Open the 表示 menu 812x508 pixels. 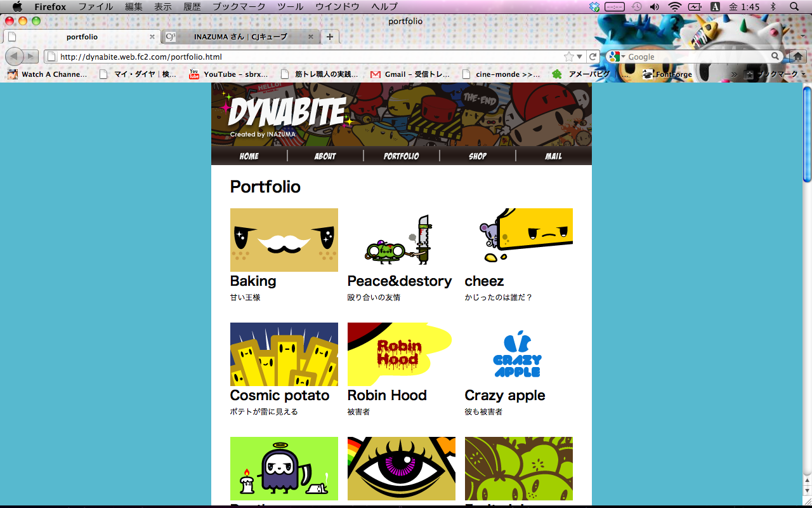click(163, 6)
